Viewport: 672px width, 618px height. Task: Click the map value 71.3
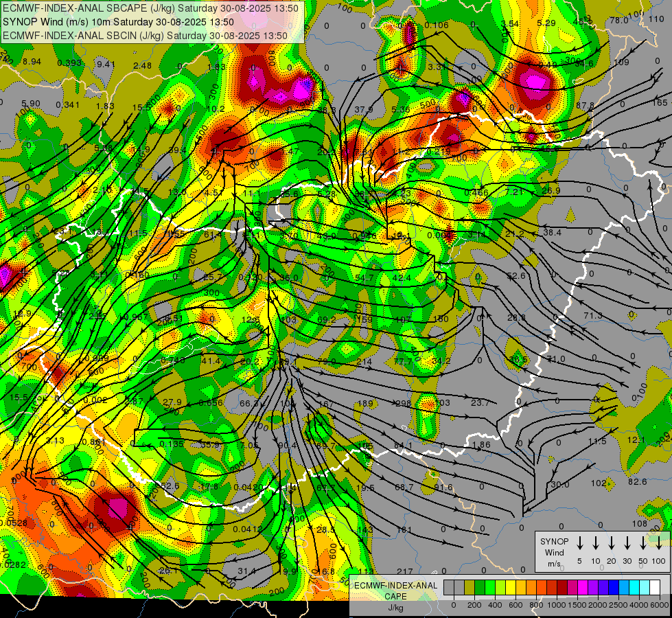592,316
